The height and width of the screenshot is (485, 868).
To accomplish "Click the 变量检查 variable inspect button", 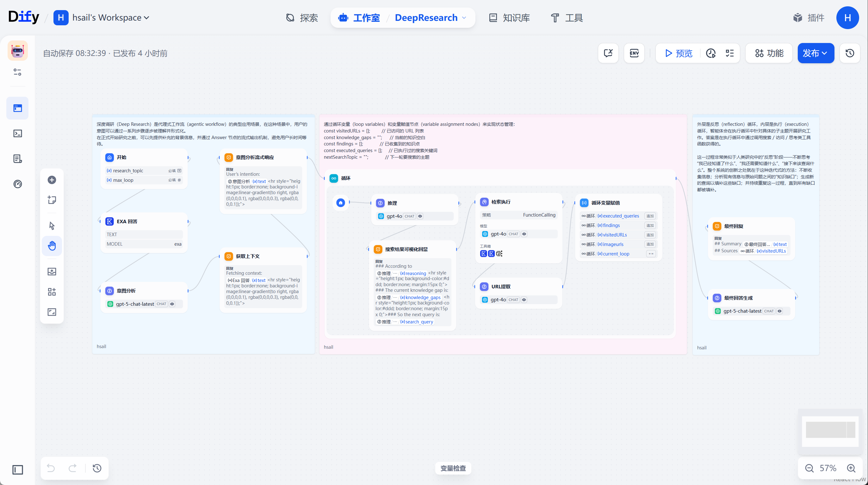I will [453, 468].
